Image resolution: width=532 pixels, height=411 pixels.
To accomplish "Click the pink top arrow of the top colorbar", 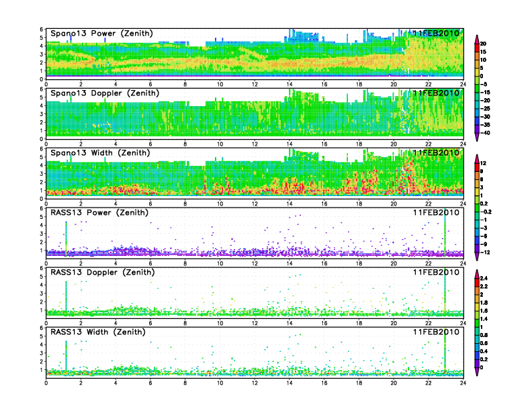I will click(477, 40).
